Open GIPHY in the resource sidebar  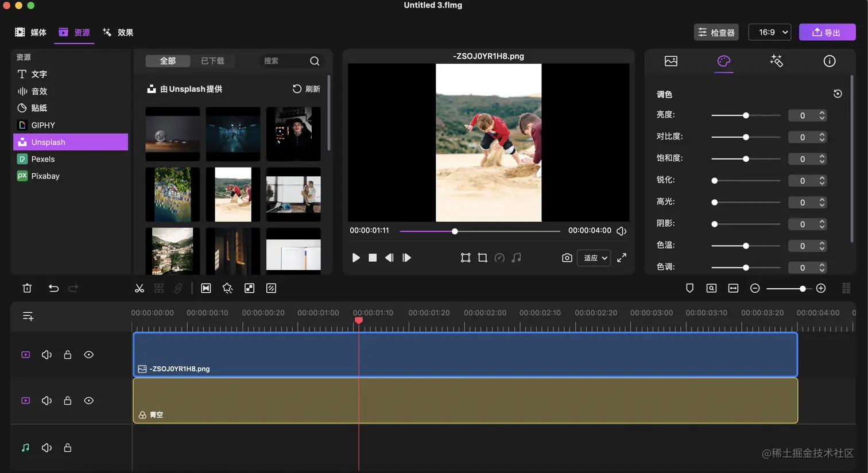pyautogui.click(x=70, y=125)
